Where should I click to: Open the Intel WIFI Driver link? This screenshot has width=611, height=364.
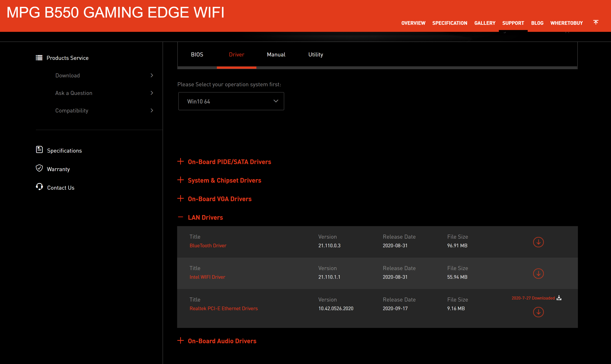(207, 277)
